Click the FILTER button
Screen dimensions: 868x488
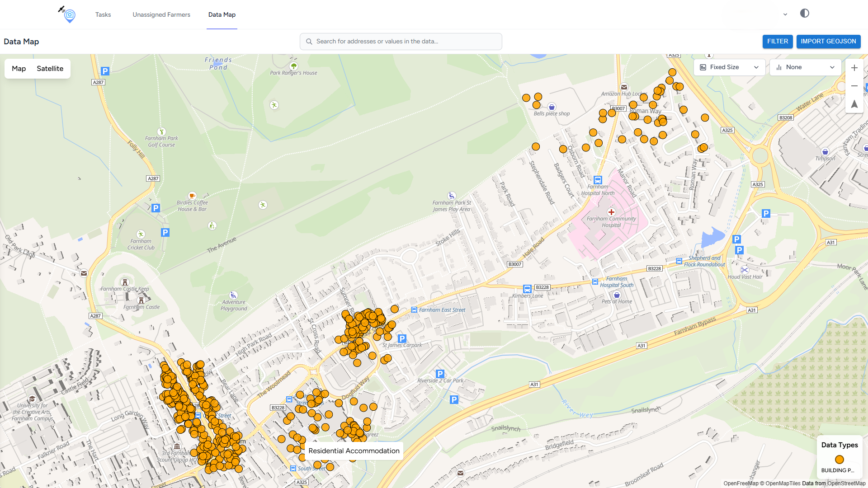777,41
